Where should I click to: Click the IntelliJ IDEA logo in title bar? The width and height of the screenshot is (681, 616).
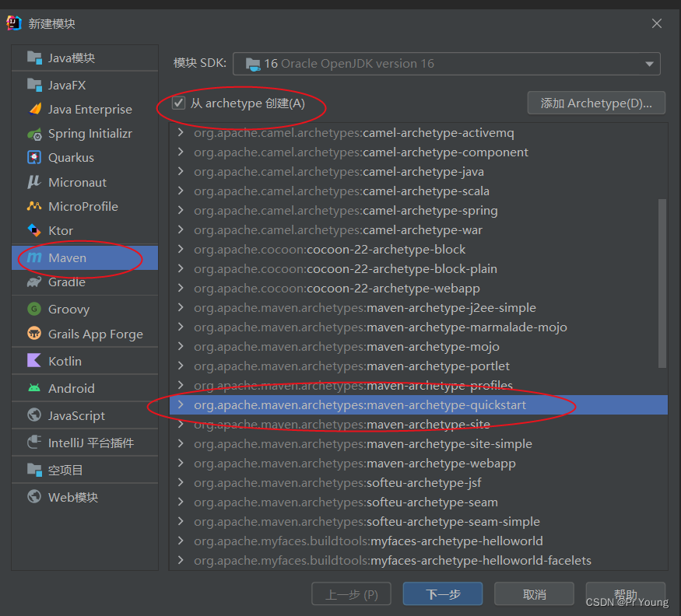[14, 23]
